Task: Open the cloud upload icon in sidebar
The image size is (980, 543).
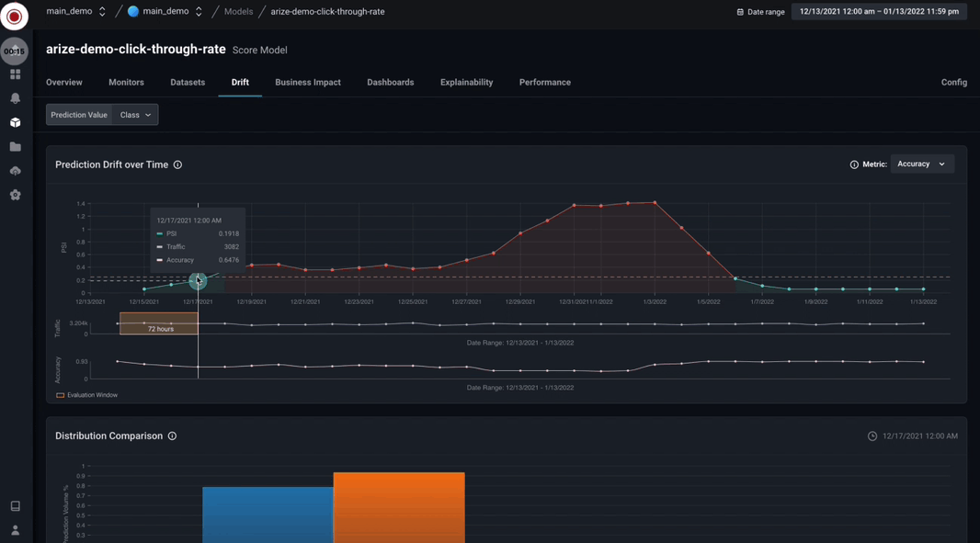Action: coord(15,171)
